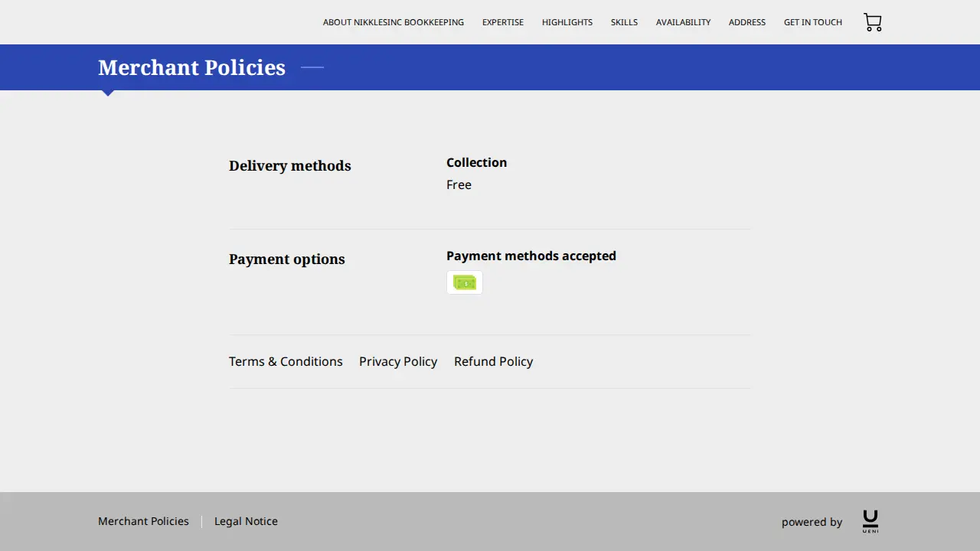Select the Skills nav item
The width and height of the screenshot is (980, 551).
624,22
